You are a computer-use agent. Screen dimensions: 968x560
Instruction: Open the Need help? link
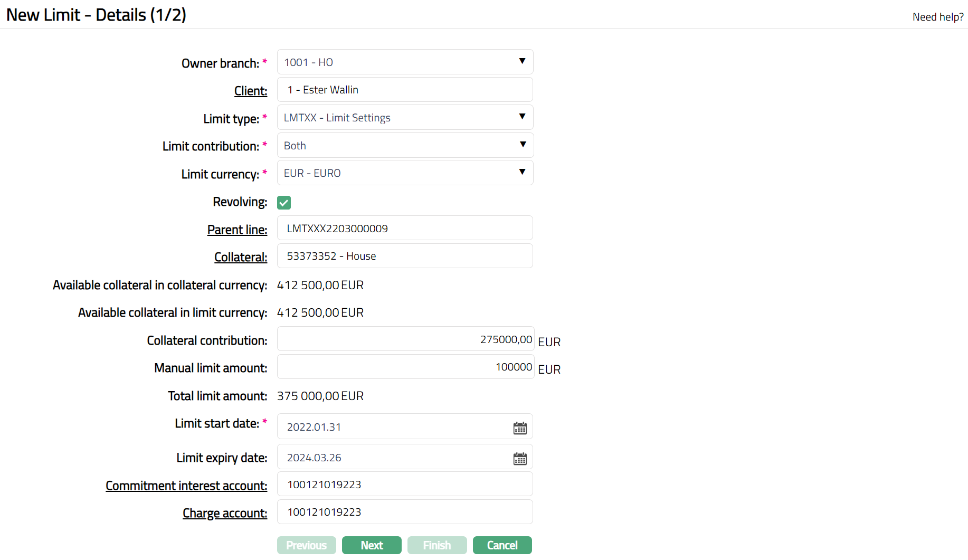(937, 17)
